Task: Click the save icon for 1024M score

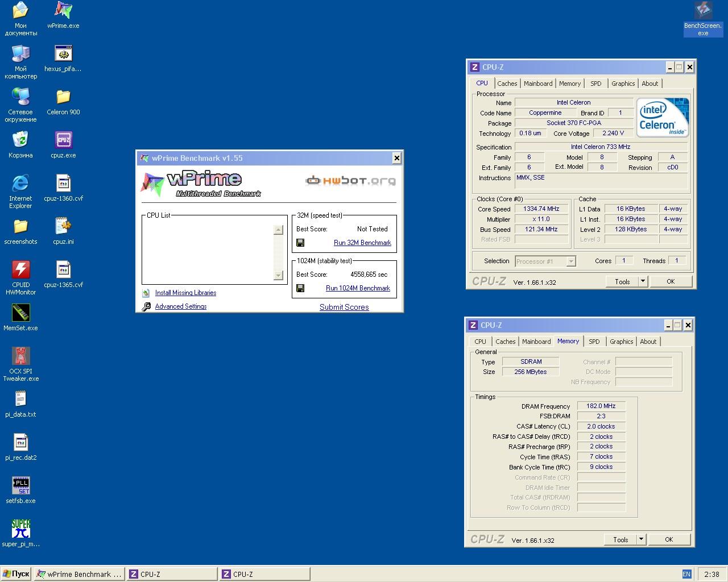Action: [x=300, y=288]
